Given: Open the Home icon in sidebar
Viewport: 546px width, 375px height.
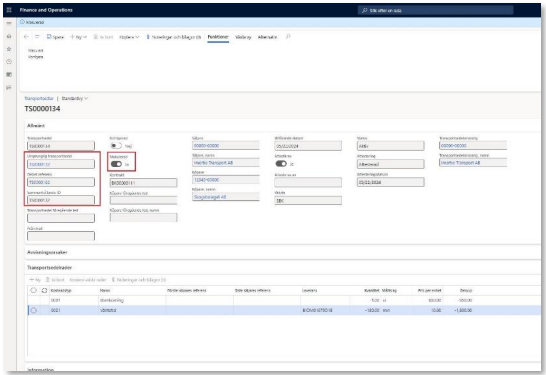Looking at the screenshot, I should point(9,36).
